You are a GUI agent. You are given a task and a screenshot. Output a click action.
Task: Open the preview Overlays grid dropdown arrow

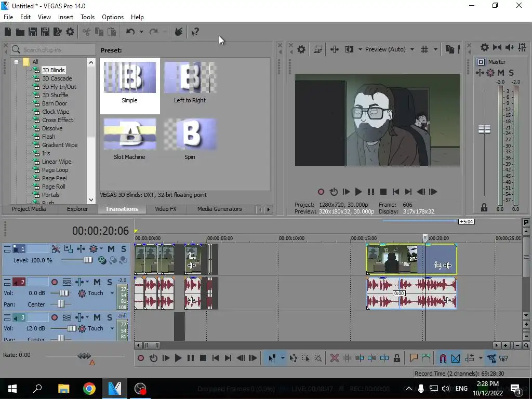point(435,49)
